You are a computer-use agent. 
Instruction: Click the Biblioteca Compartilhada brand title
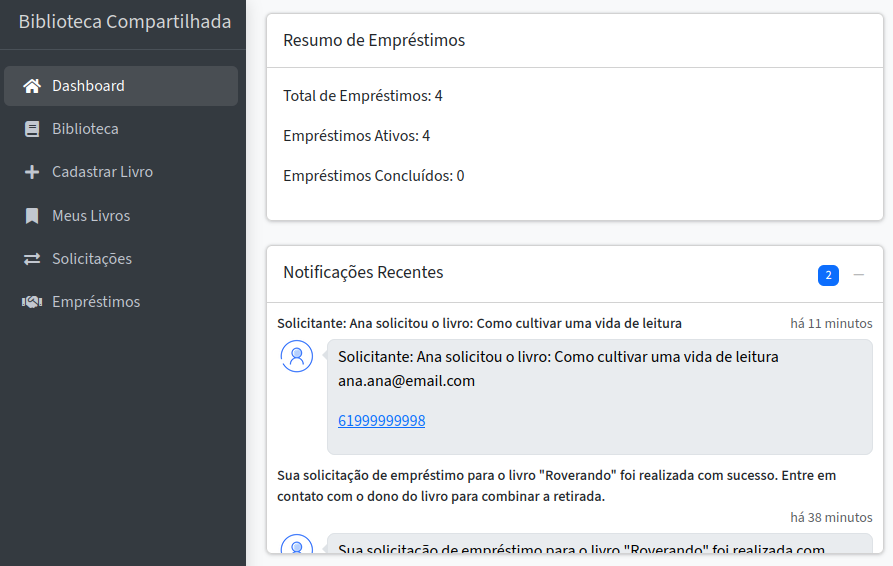coord(125,22)
